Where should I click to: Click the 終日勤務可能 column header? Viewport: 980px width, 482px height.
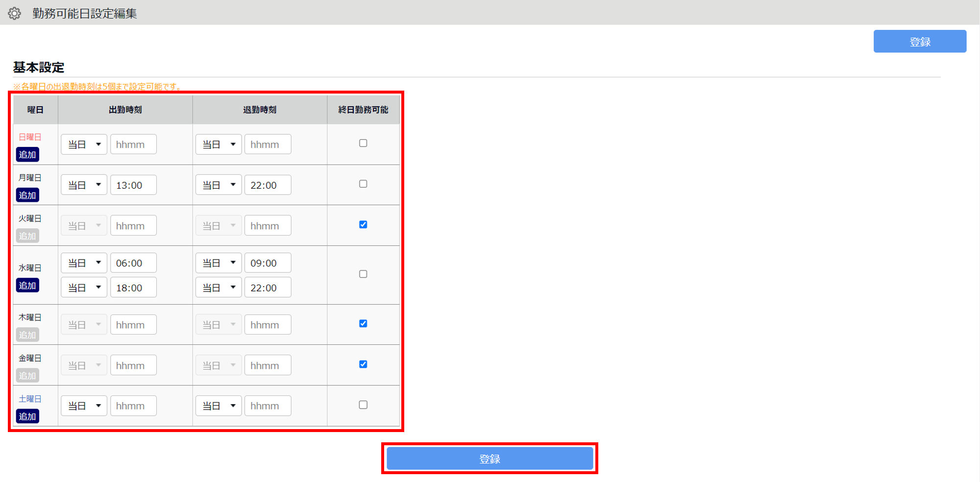click(363, 110)
